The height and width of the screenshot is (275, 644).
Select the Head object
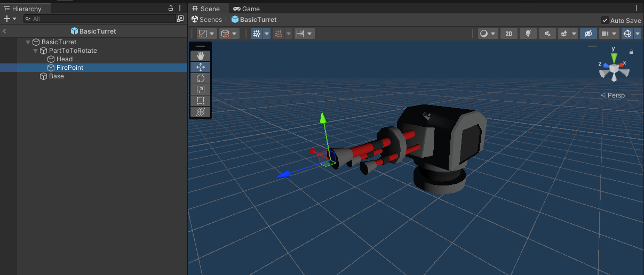(x=65, y=59)
